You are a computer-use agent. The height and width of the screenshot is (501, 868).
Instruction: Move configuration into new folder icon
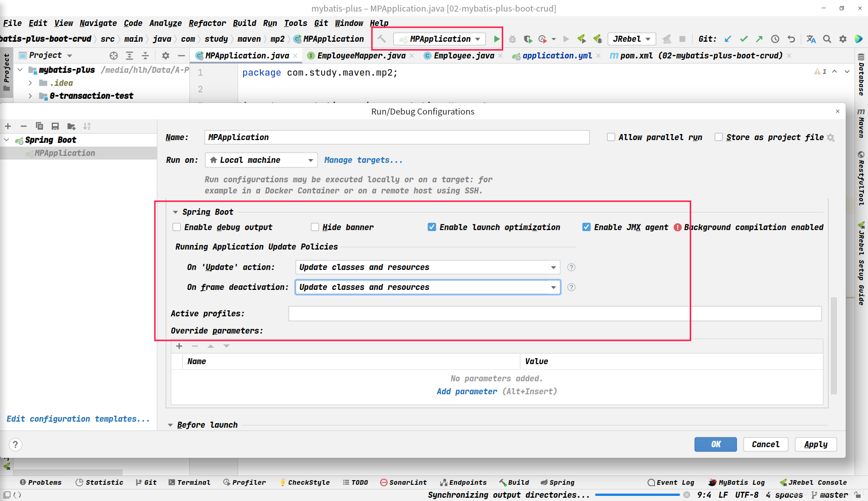[71, 126]
